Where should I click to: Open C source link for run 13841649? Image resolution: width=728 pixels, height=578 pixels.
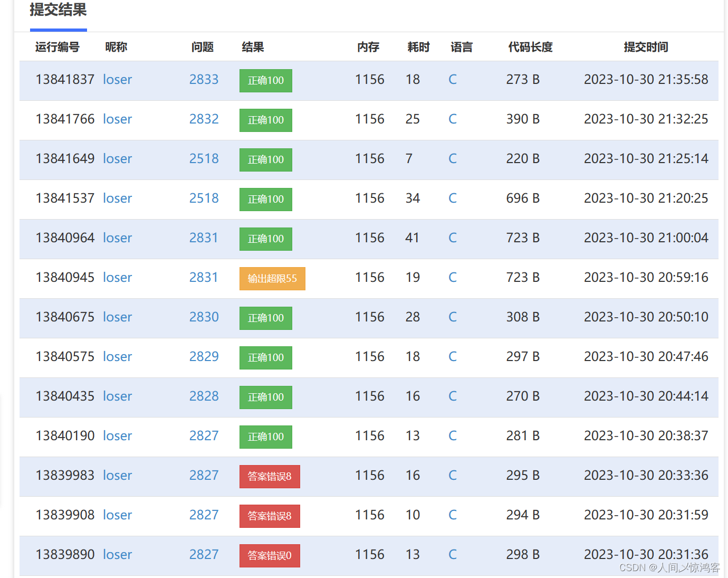coord(453,159)
